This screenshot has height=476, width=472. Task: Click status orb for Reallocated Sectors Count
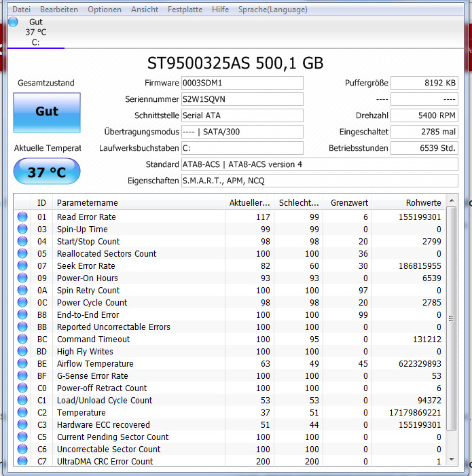coord(22,253)
